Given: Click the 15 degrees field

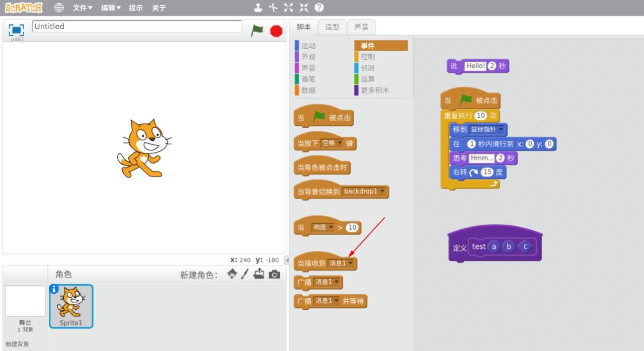Looking at the screenshot, I should 487,172.
